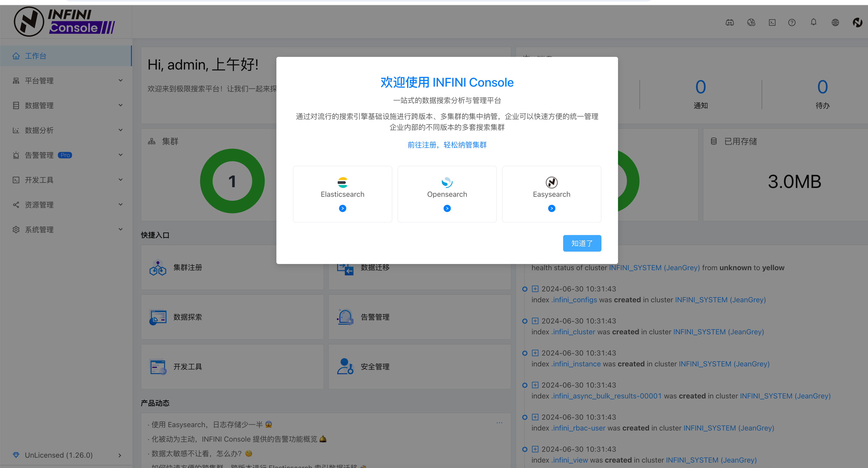Click the language globe icon
Image resolution: width=868 pixels, height=468 pixels.
point(835,22)
